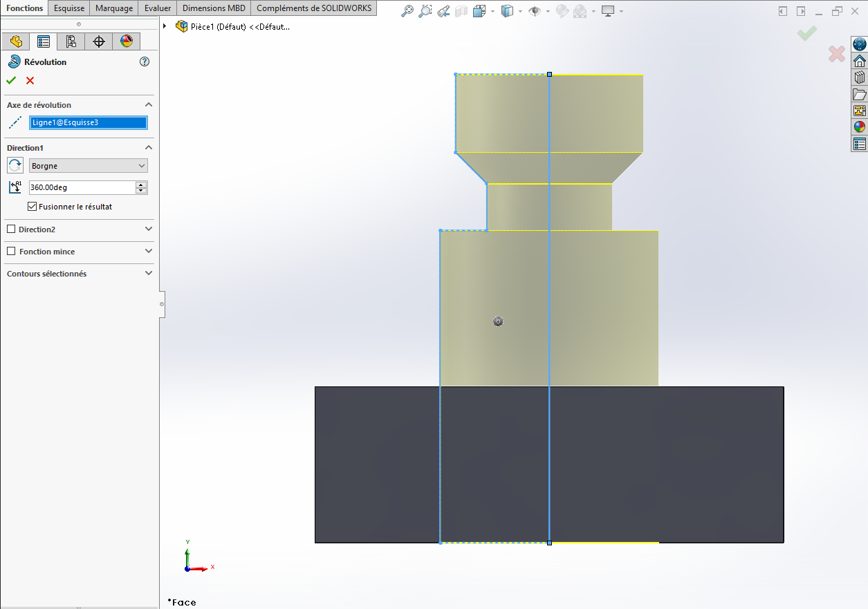Open the Evaluer tab

[158, 8]
